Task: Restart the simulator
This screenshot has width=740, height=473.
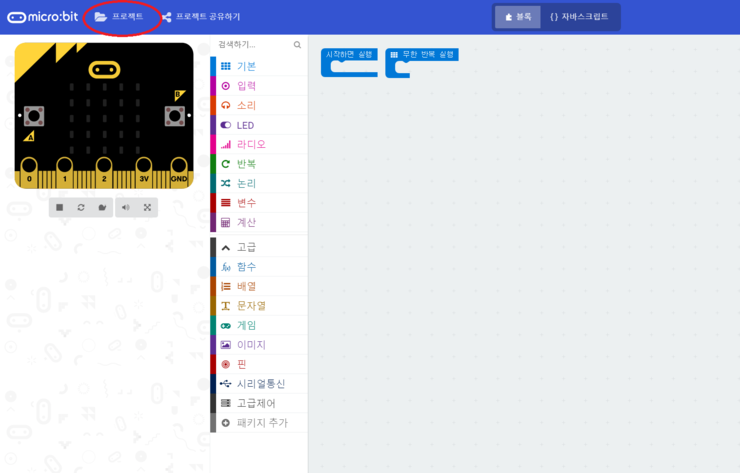Action: coord(81,207)
